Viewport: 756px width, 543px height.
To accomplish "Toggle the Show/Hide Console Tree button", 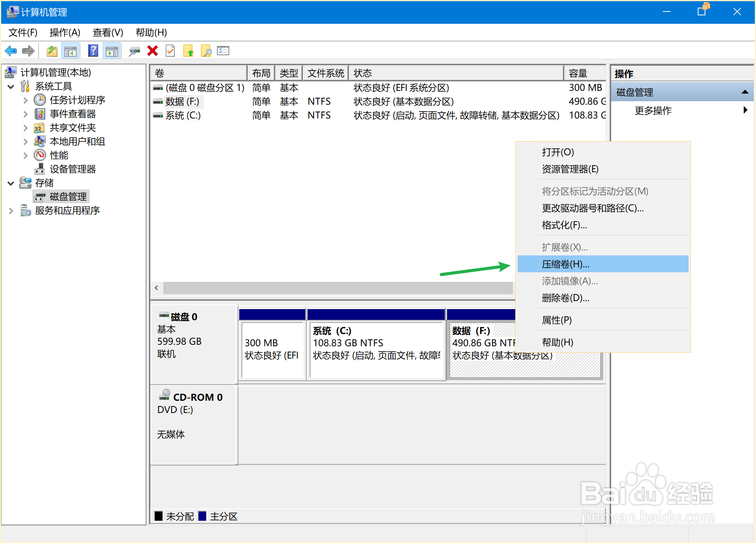I will (70, 51).
